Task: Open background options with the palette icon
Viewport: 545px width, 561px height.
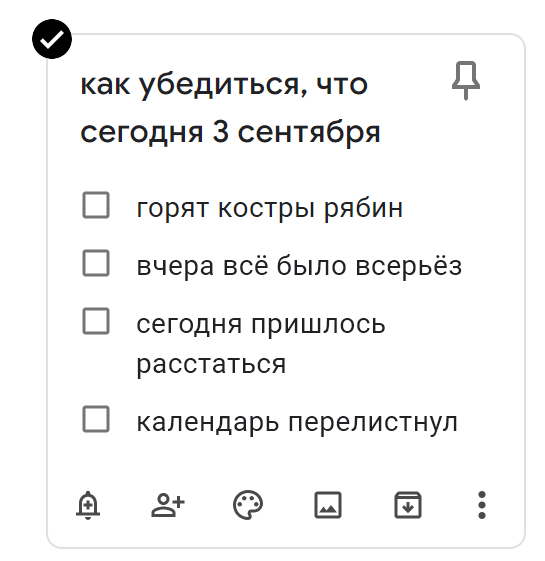Action: click(248, 505)
